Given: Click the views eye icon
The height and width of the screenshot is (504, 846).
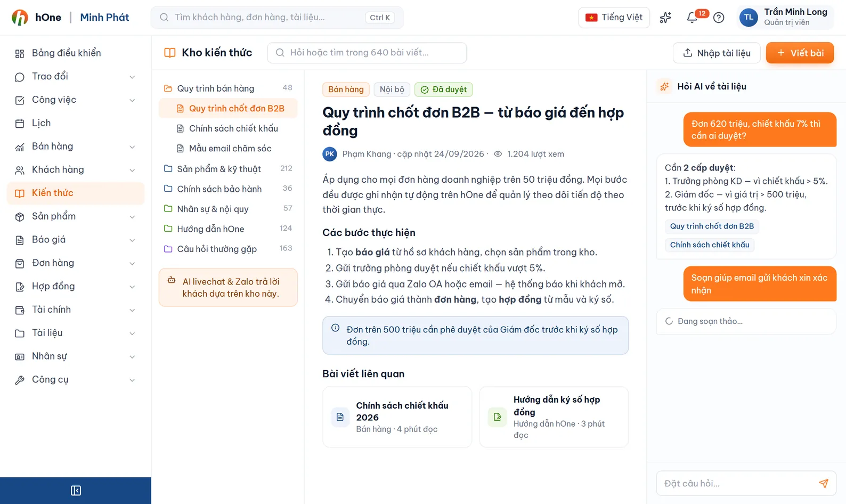Looking at the screenshot, I should [498, 154].
